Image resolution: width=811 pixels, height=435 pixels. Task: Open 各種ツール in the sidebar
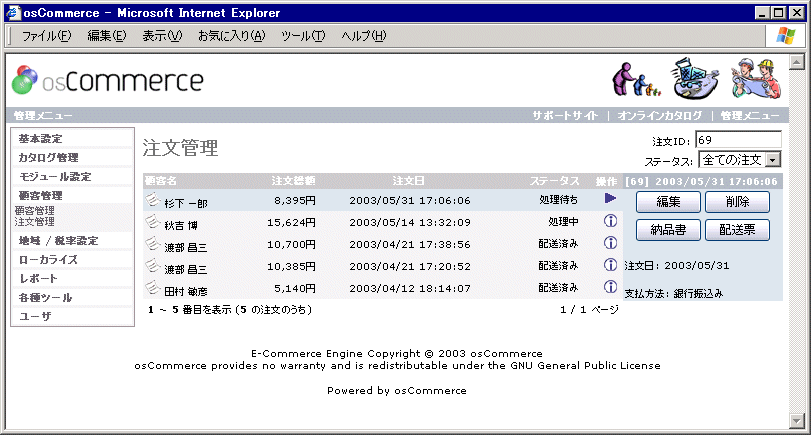coord(46,297)
